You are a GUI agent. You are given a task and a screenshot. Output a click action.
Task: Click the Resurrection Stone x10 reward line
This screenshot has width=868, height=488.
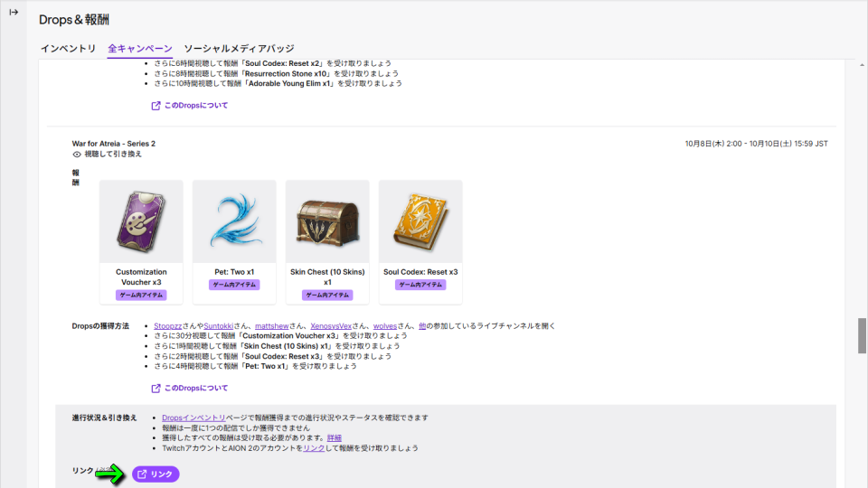277,73
